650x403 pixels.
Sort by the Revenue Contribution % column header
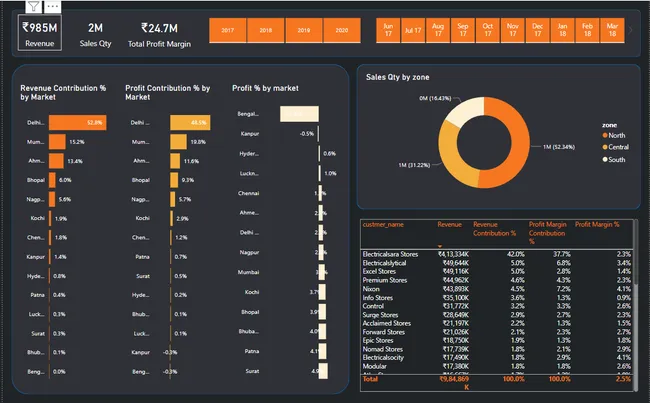(494, 228)
